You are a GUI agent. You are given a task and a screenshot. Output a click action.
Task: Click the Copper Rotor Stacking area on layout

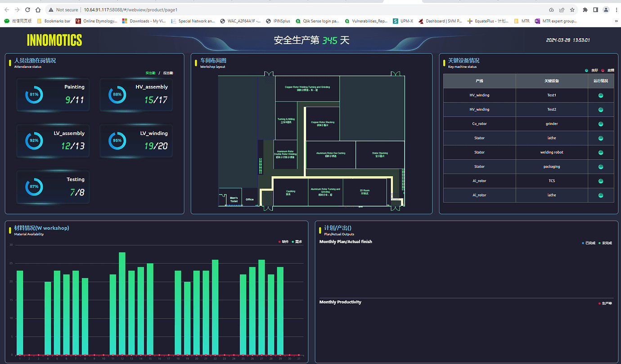pyautogui.click(x=323, y=123)
